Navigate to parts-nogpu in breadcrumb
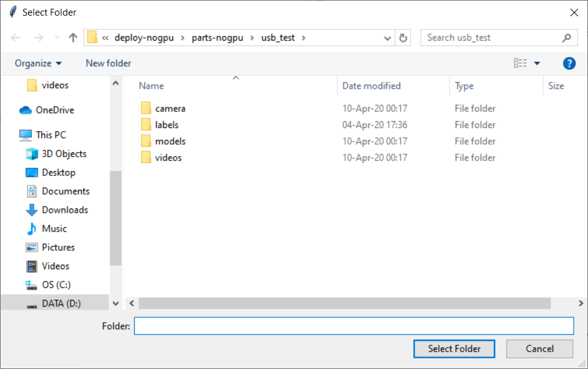 click(217, 38)
